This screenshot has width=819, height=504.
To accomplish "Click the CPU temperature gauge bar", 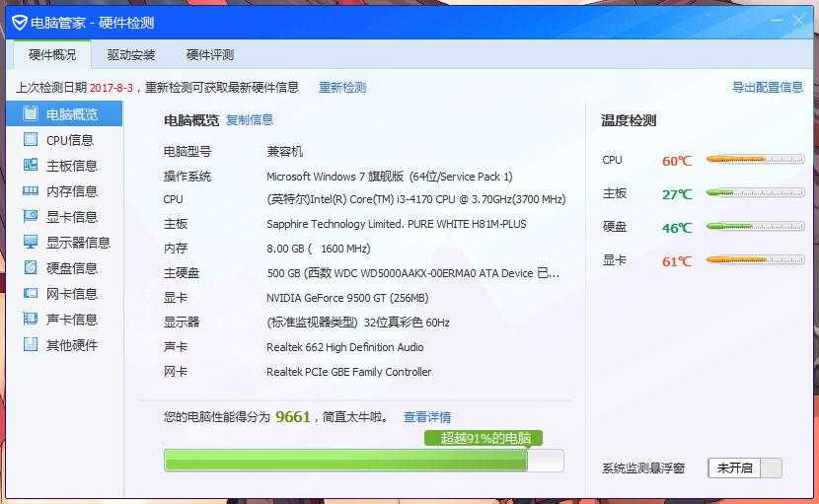I will [755, 160].
